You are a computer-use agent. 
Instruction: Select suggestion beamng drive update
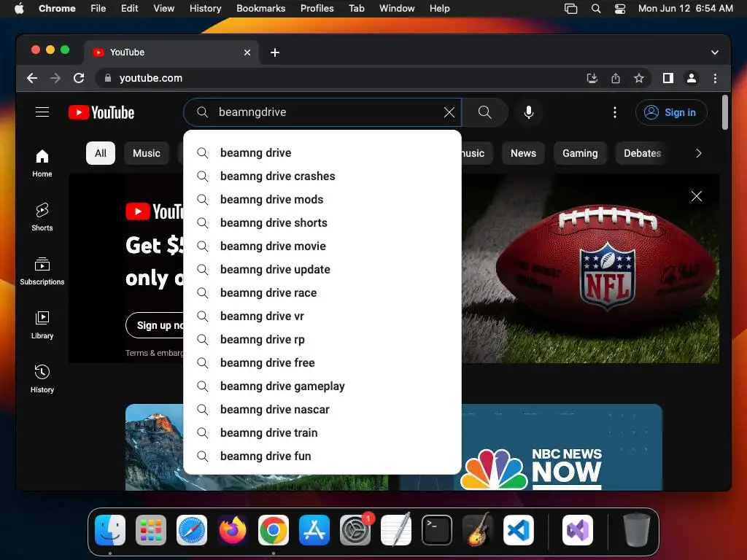pos(322,270)
